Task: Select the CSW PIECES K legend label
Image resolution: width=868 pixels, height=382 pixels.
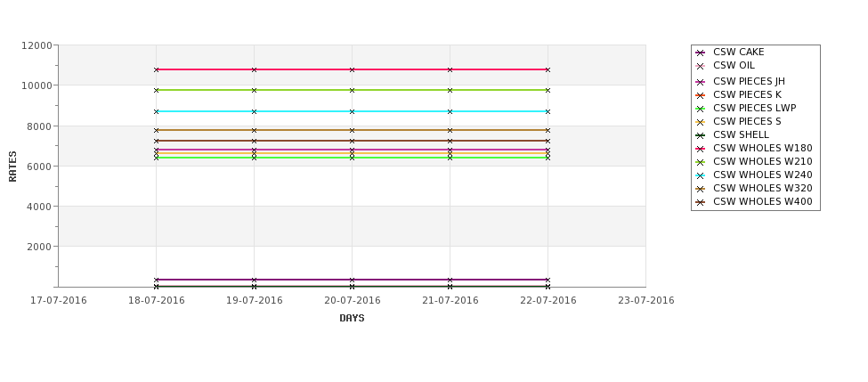Action: coord(747,95)
